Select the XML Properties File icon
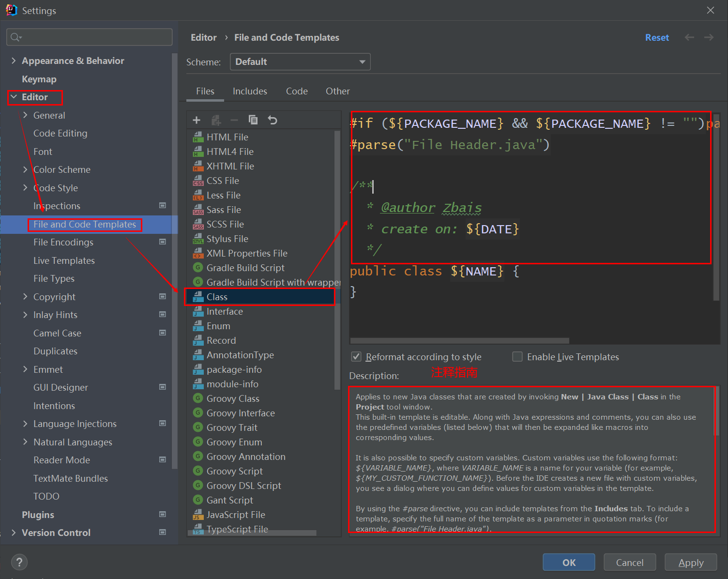Image resolution: width=728 pixels, height=579 pixels. click(x=198, y=253)
